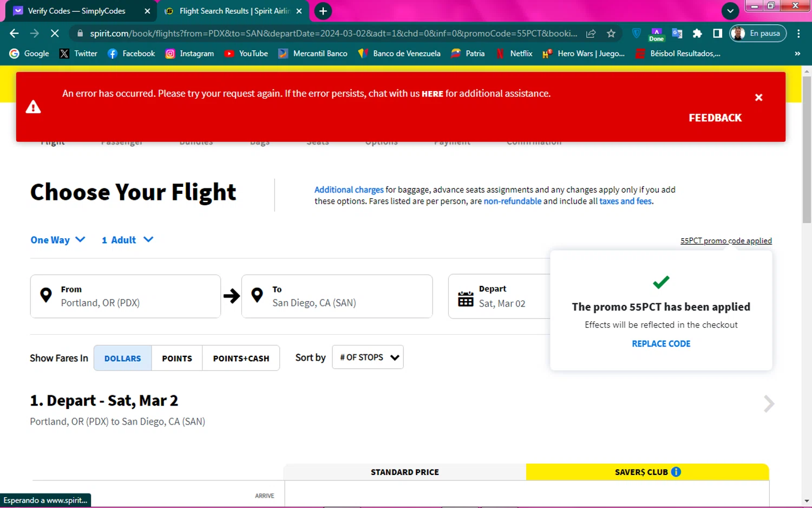Screen dimensions: 812x508
Task: Open the Patria bookmark
Action: pyautogui.click(x=468, y=54)
